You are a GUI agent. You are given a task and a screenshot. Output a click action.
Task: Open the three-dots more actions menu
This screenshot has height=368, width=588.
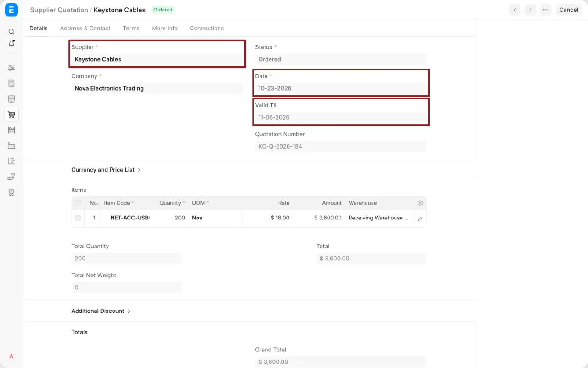(546, 10)
